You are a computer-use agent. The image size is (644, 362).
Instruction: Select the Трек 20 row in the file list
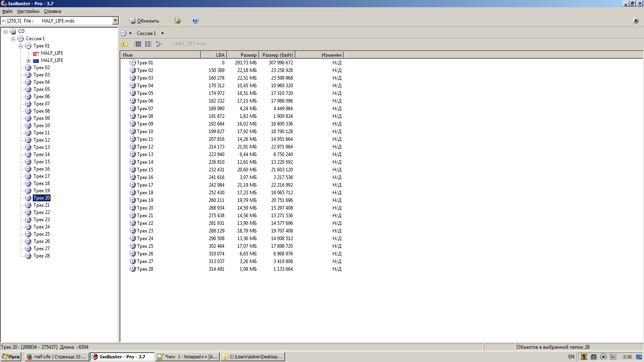coord(231,208)
